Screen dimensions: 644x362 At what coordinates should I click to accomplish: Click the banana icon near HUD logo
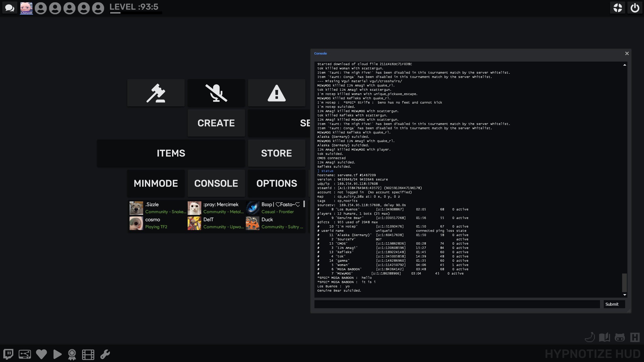[x=590, y=337]
